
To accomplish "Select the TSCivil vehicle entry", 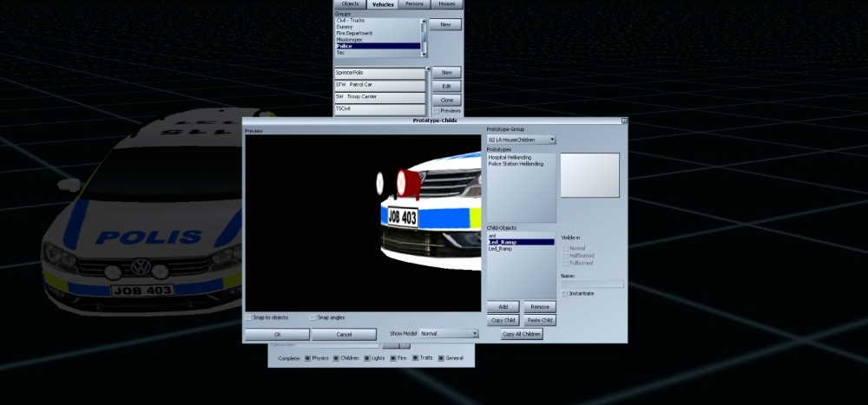I will point(379,109).
